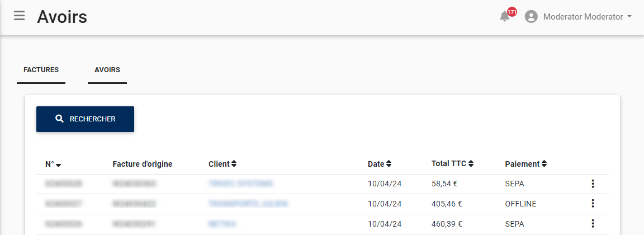Image resolution: width=644 pixels, height=235 pixels.
Task: Open the client link in the 58,54 € row
Action: (x=240, y=184)
